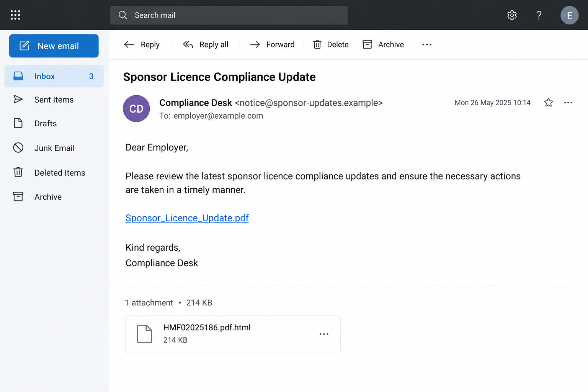Click the search magnifier icon

tap(123, 15)
